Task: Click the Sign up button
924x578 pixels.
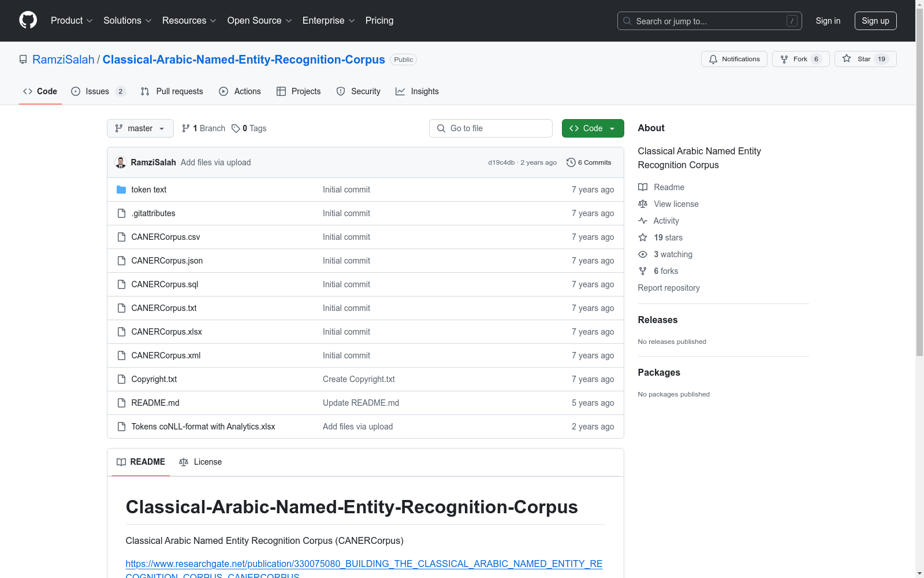Action: (x=875, y=21)
